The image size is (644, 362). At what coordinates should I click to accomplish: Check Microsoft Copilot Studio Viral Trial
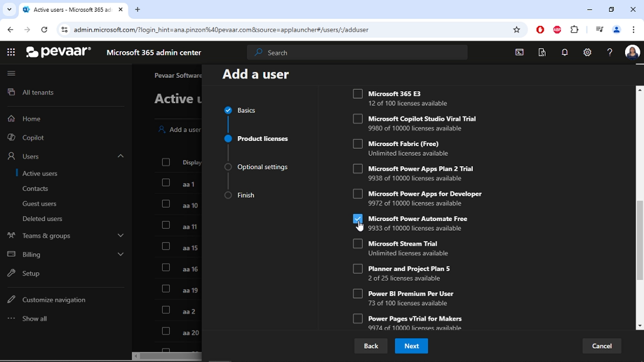[x=358, y=119]
